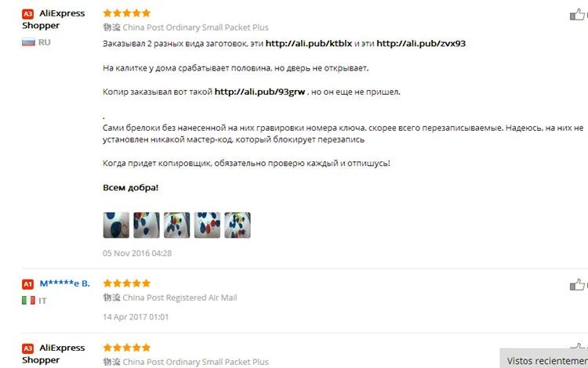Screen dimensions: 588x368
Task: Open M*****e B. reviewer profile
Action: click(65, 283)
